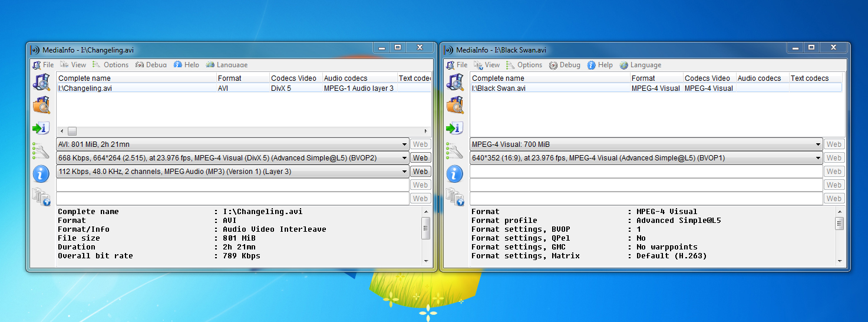
Task: Click the down arrow of the Black Swan details text scrollbar
Action: (x=839, y=260)
